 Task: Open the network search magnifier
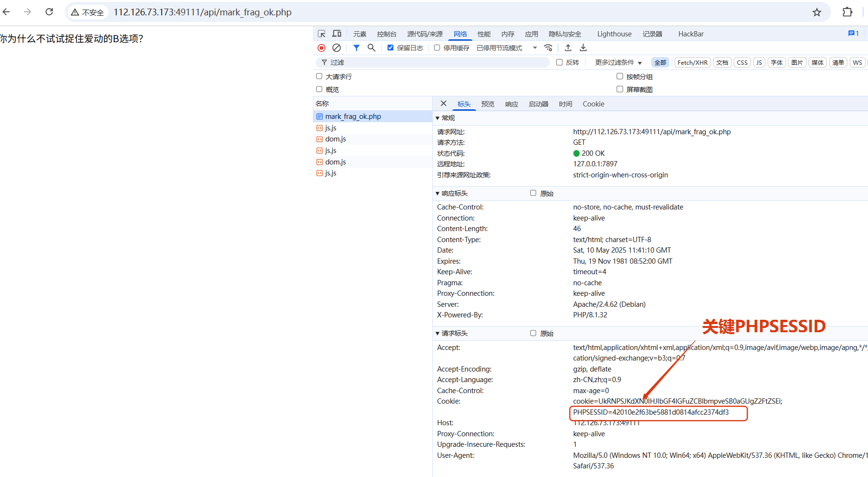tap(371, 48)
